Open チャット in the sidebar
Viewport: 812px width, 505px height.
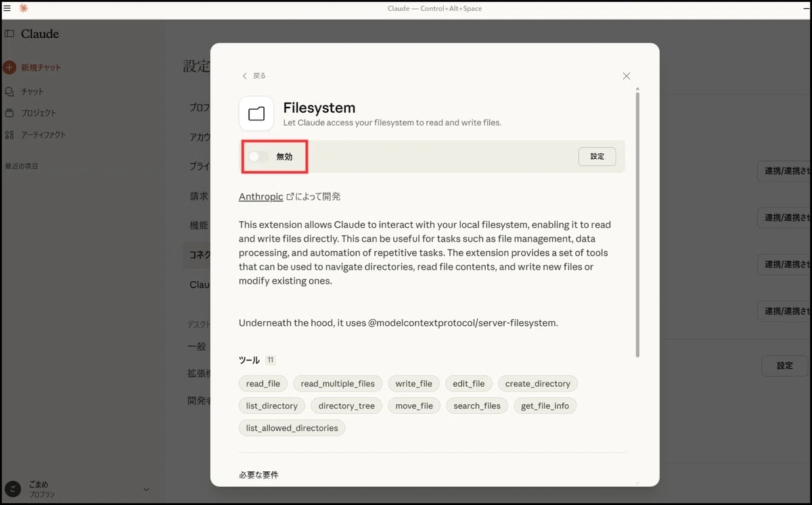[32, 91]
